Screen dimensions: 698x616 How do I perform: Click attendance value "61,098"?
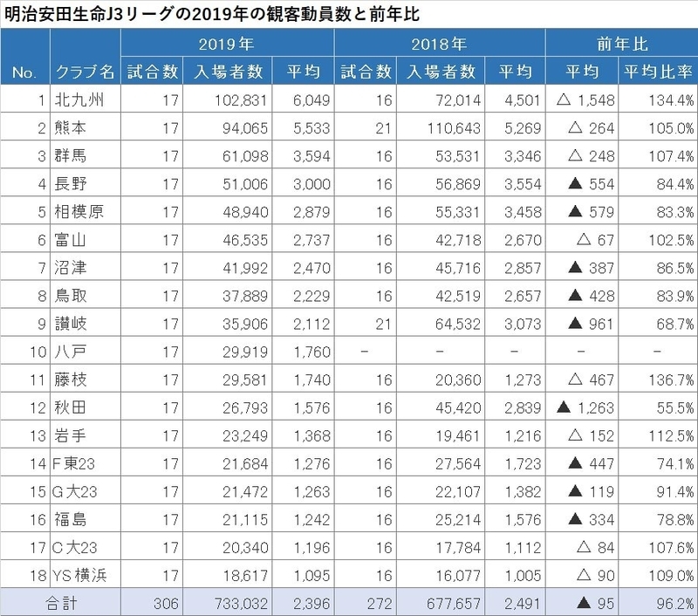coord(245,156)
